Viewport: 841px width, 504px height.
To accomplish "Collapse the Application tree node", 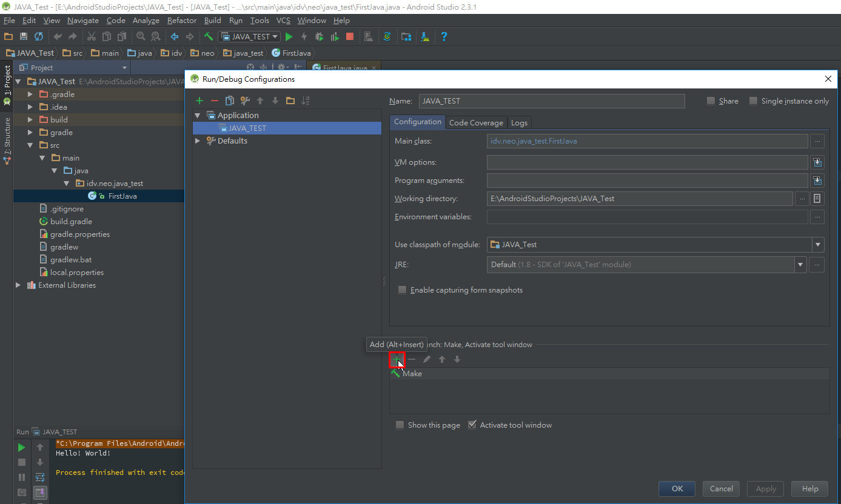I will [x=198, y=116].
